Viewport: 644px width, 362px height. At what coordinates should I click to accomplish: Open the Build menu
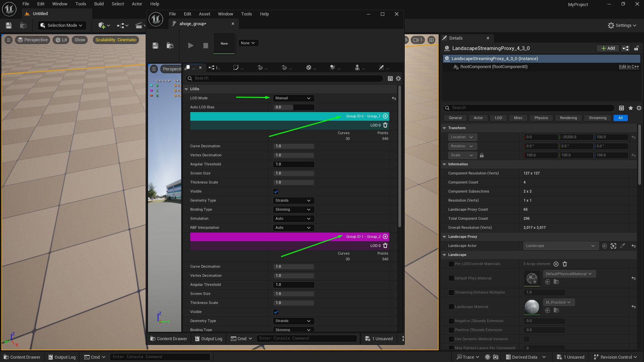tap(99, 4)
